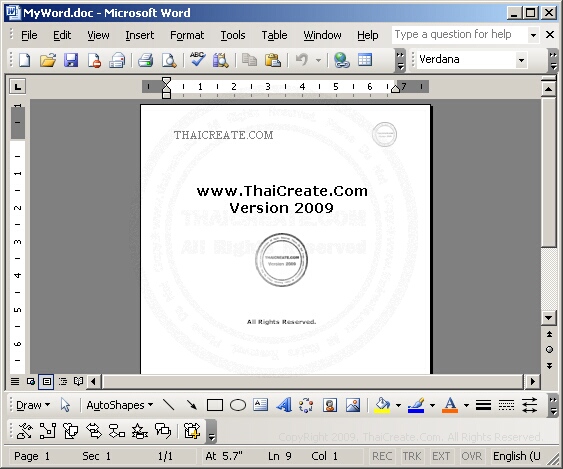
Task: Save the document with floppy icon
Action: point(71,60)
